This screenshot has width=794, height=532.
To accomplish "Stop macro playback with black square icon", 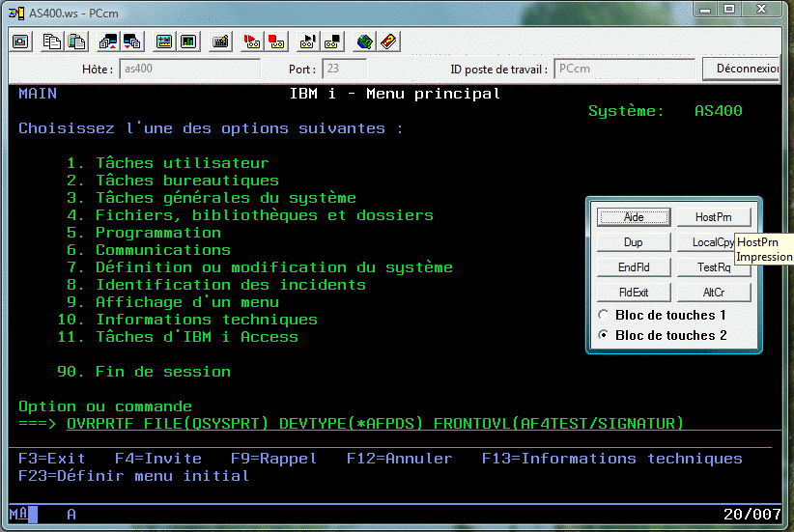I will click(x=331, y=42).
